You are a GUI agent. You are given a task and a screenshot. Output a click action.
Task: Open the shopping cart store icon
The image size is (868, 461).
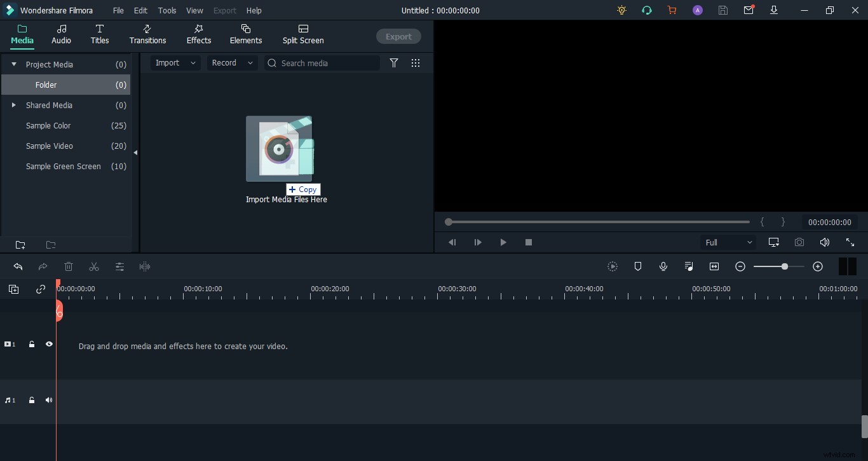pyautogui.click(x=672, y=10)
